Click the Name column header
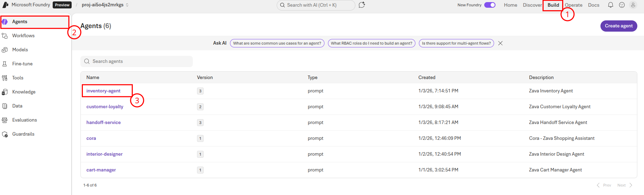 [93, 78]
